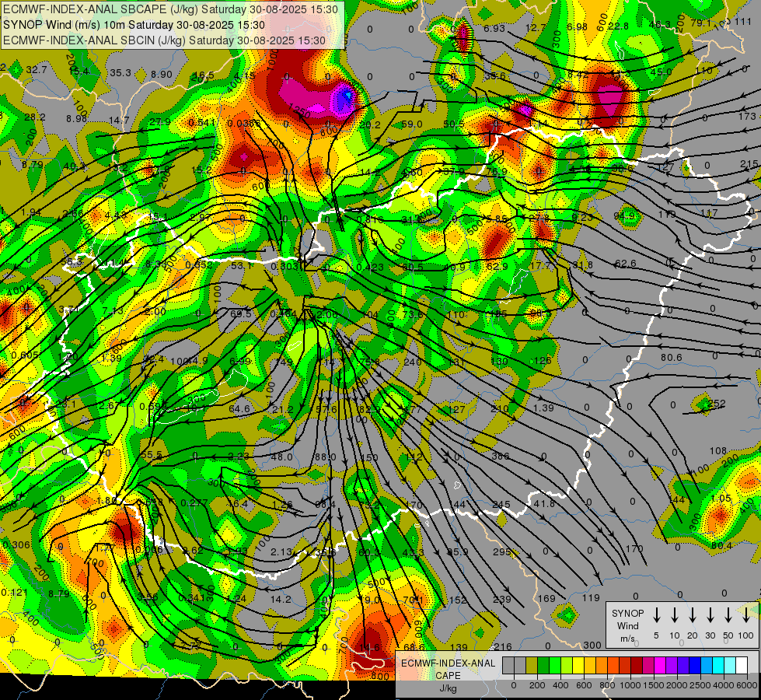Viewport: 761px width, 700px height.
Task: Click the '35.3' value on the map
Action: point(120,73)
